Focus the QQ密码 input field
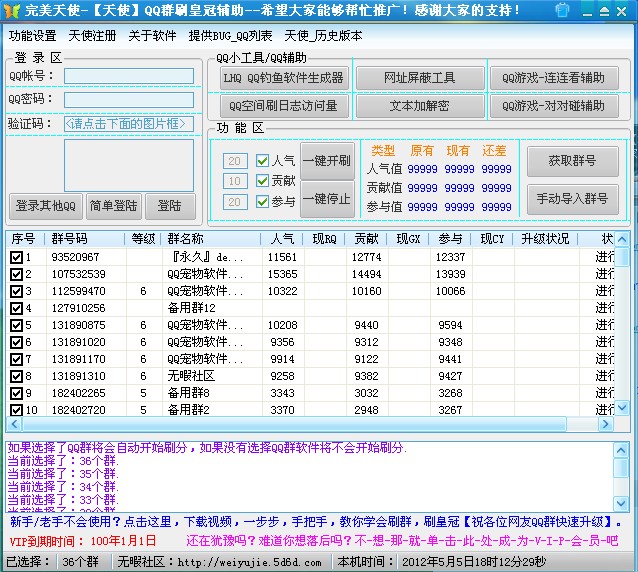The width and height of the screenshot is (638, 572). (129, 100)
